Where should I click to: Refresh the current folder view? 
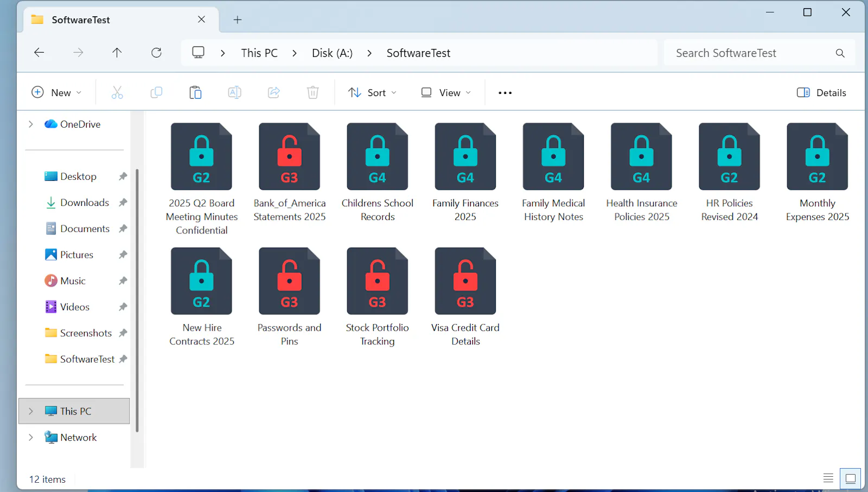pos(156,53)
